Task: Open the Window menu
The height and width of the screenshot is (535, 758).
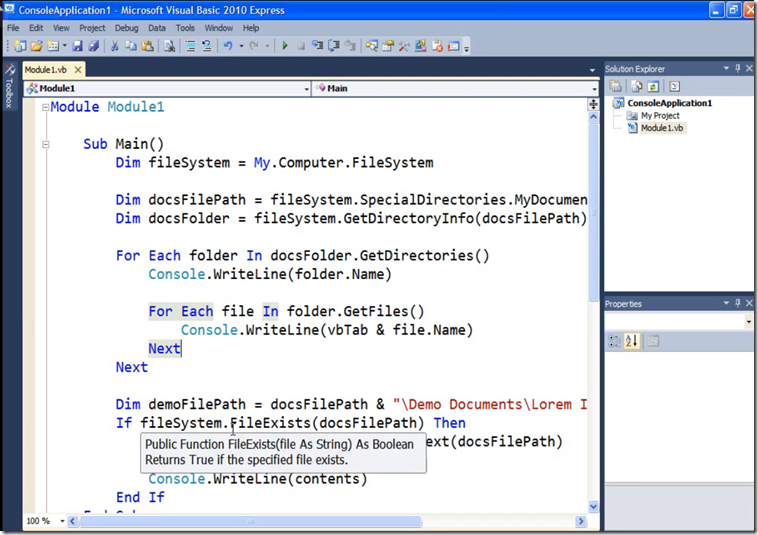Action: [x=219, y=28]
